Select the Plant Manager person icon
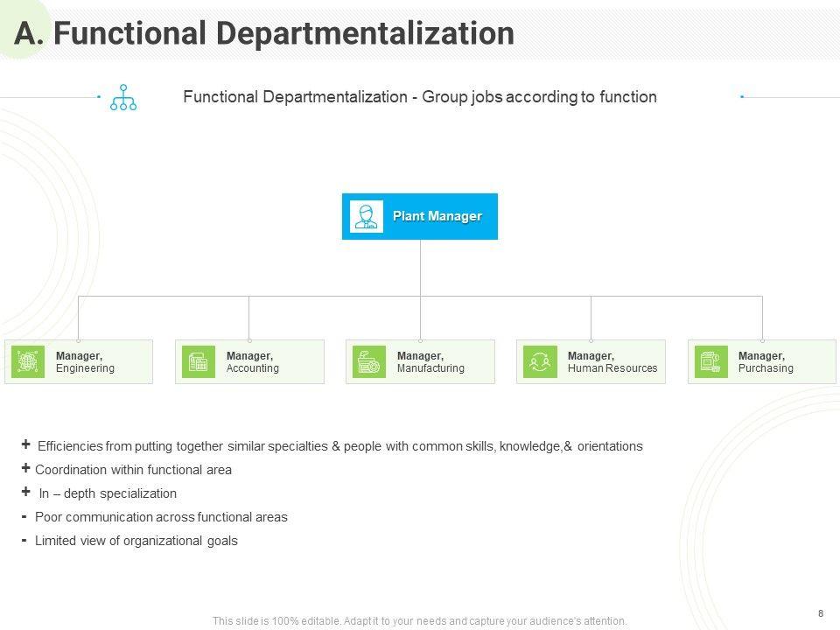This screenshot has width=840, height=630. pos(367,216)
